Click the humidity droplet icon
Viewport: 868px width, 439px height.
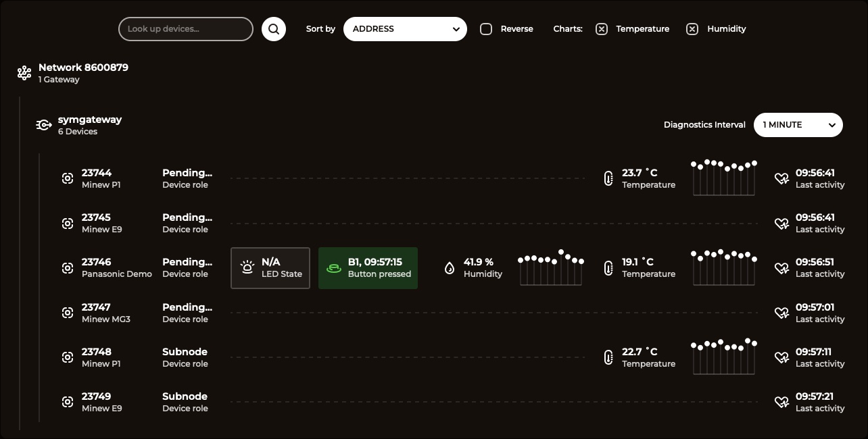[450, 267]
